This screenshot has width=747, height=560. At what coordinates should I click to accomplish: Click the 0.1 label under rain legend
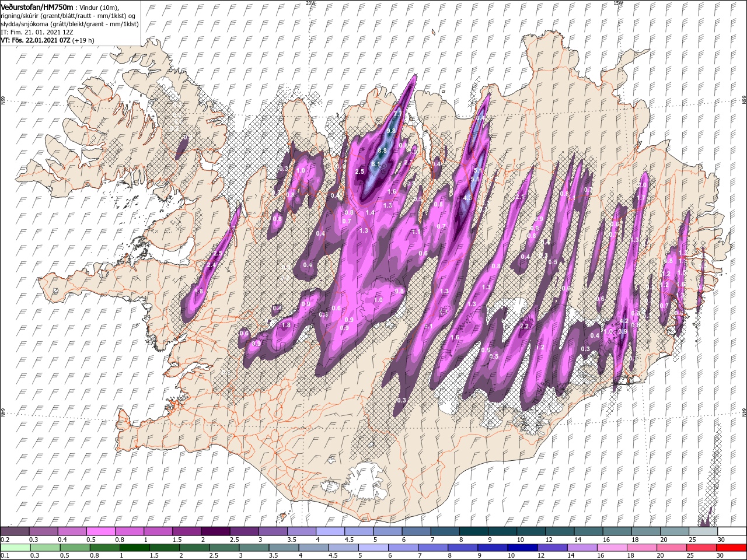click(x=5, y=556)
